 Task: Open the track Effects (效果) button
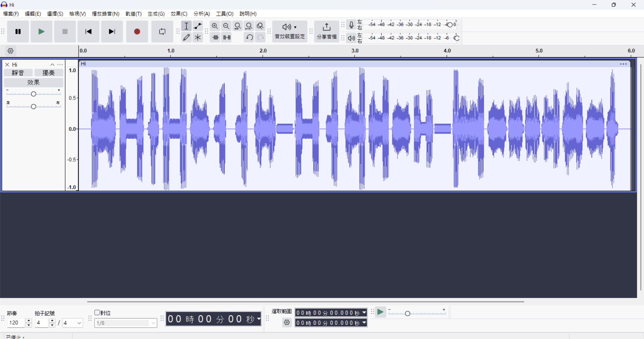[34, 82]
